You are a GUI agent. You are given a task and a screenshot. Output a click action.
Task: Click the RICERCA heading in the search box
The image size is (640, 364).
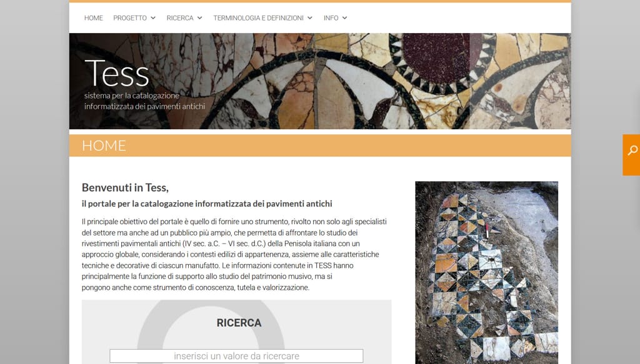(239, 323)
